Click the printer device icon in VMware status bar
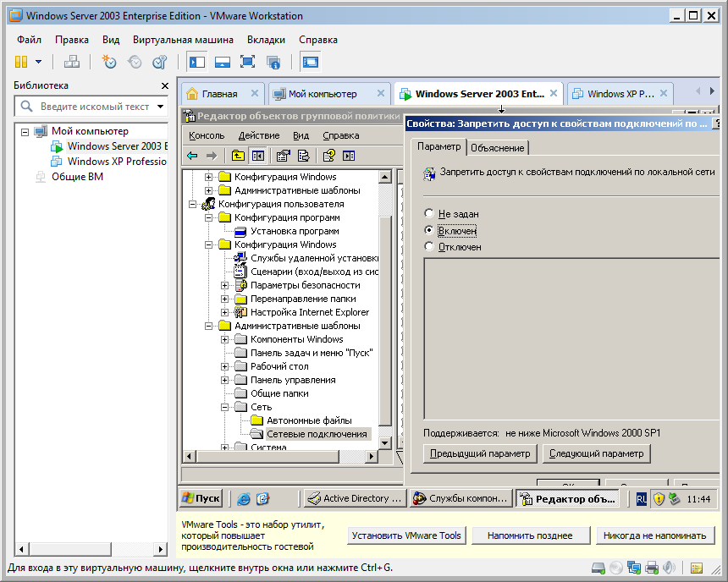Screen dimensions: 728x582 pyautogui.click(x=652, y=568)
